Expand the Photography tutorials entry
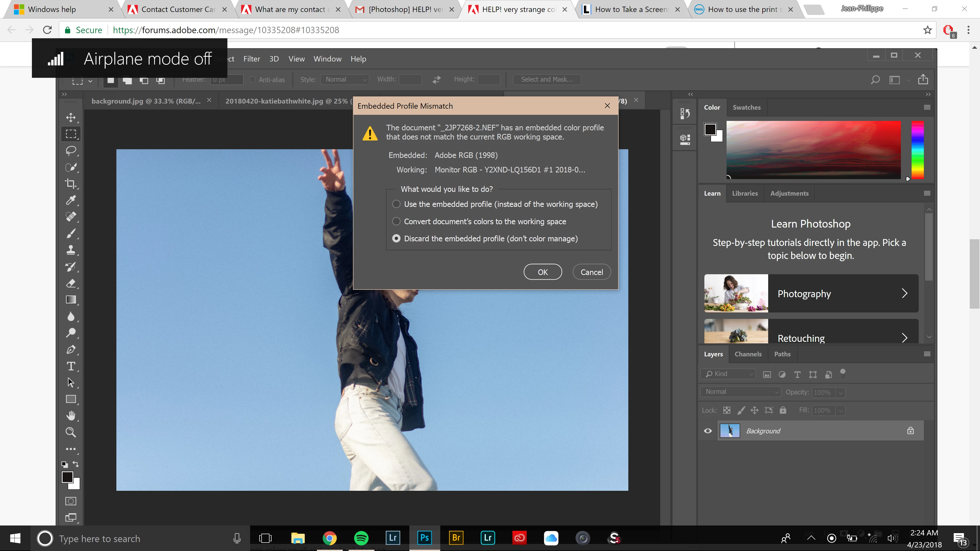Screen dimensions: 980x551 (x=811, y=294)
